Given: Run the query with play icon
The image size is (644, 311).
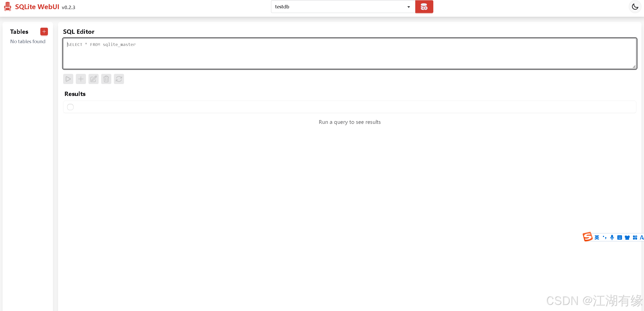Looking at the screenshot, I should click(68, 79).
